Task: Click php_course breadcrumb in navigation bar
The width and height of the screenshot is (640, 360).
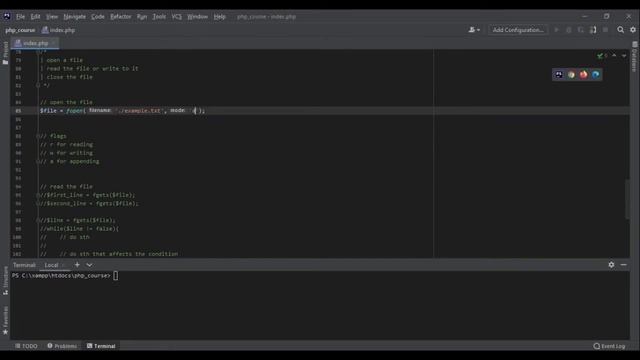Action: click(x=20, y=30)
